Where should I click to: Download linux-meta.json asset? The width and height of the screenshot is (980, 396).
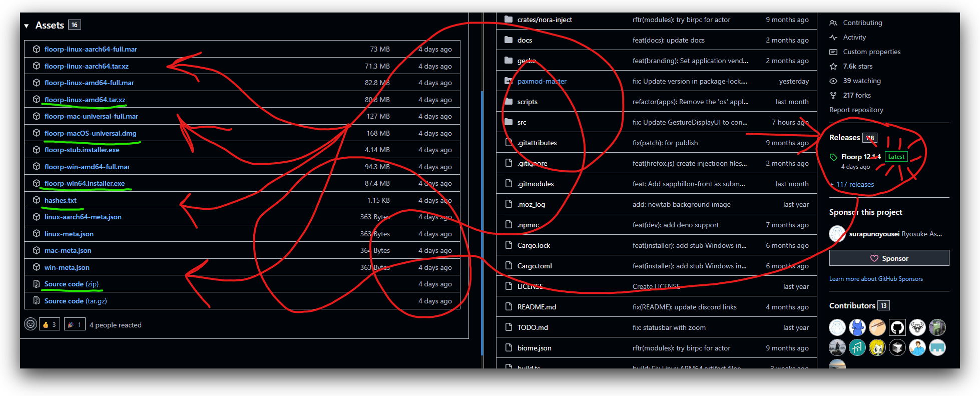click(69, 234)
